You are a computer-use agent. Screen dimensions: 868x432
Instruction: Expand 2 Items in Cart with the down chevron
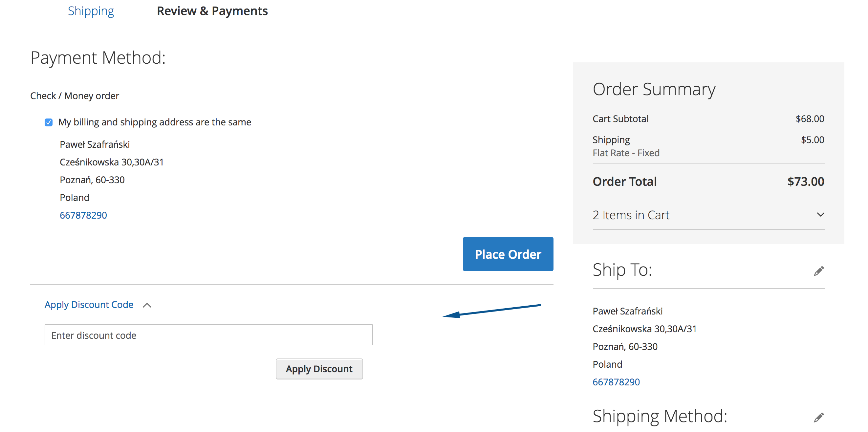(x=820, y=214)
